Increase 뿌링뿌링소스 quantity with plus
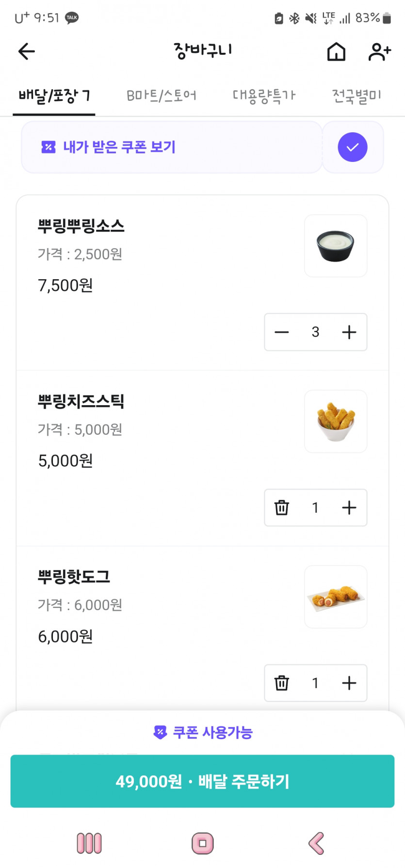The height and width of the screenshot is (868, 405). (349, 332)
